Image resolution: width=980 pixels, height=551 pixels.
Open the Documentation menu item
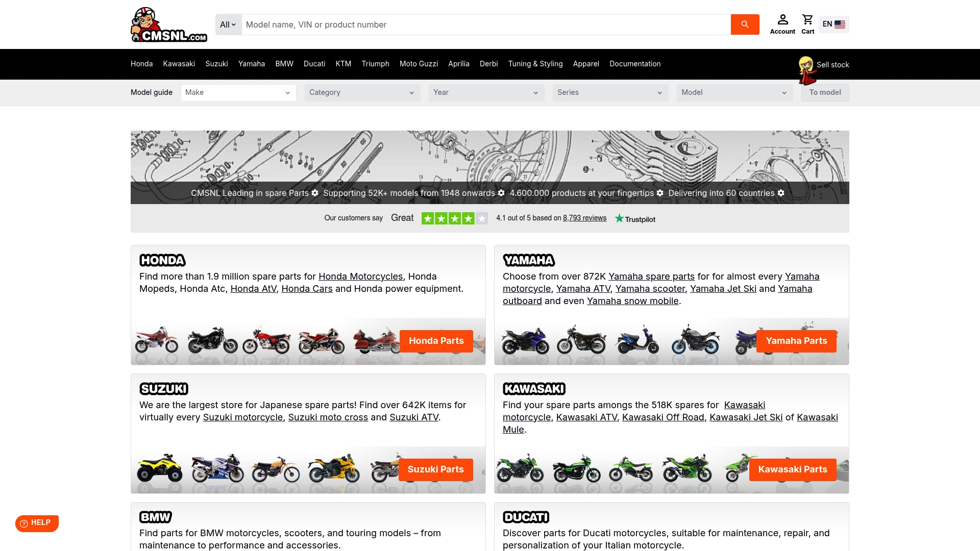[635, 64]
